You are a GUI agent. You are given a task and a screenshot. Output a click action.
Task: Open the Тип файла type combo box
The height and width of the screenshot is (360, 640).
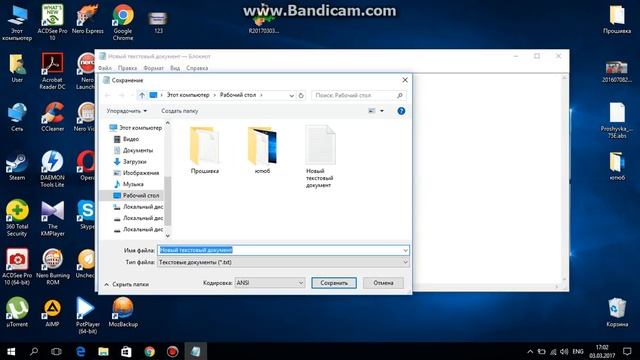(x=283, y=262)
